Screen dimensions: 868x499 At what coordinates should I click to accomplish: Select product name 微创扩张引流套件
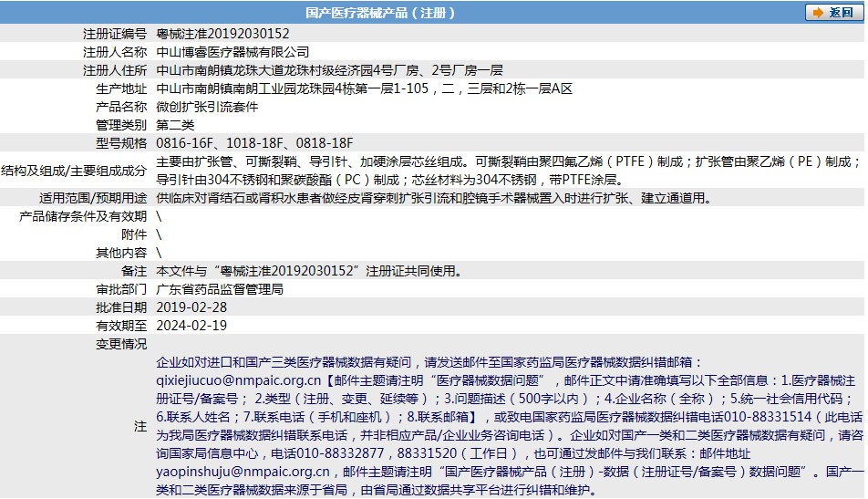click(207, 107)
